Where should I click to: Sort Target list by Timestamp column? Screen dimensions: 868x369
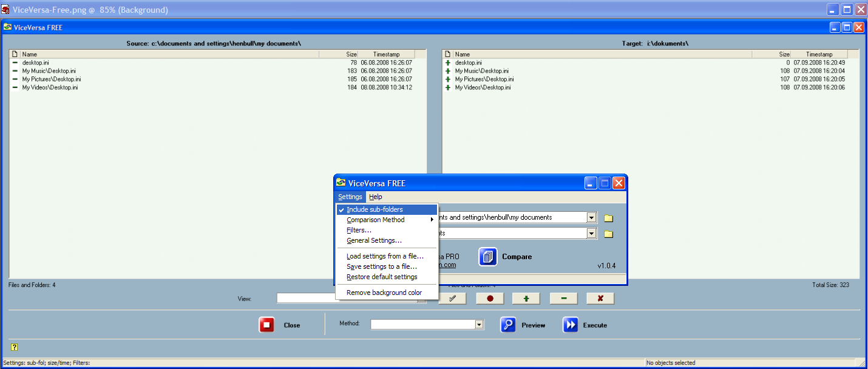[x=820, y=54]
